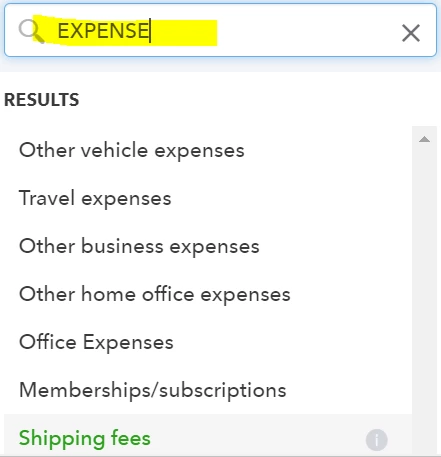Click the word subscriptions in Memberships/subscriptions

pos(223,391)
